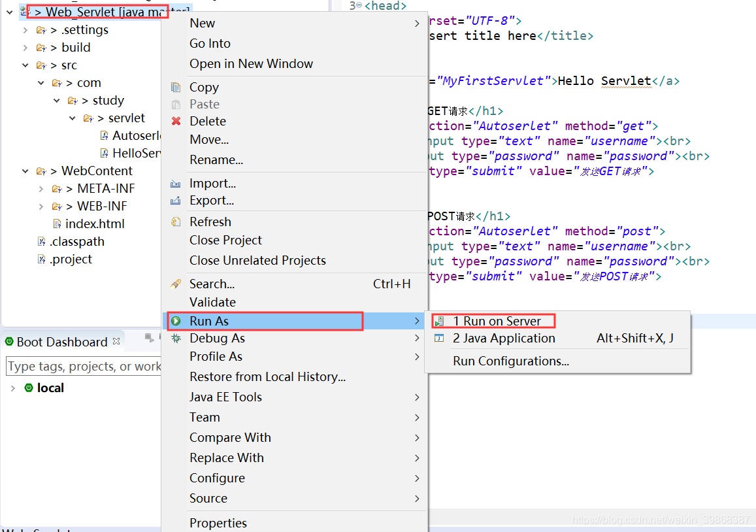Viewport: 756px width, 532px height.
Task: Select Move... from context menu
Action: (295, 139)
